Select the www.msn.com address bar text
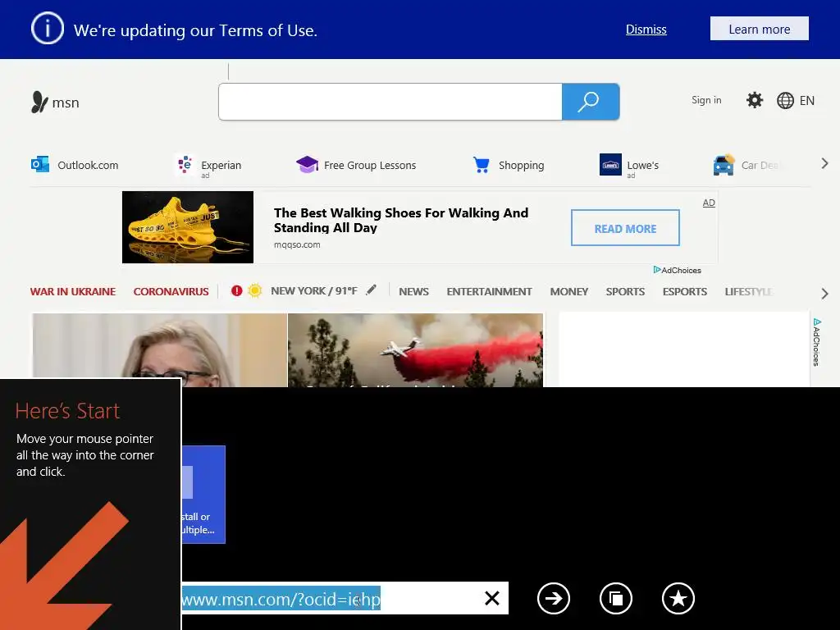The image size is (840, 630). 281,598
